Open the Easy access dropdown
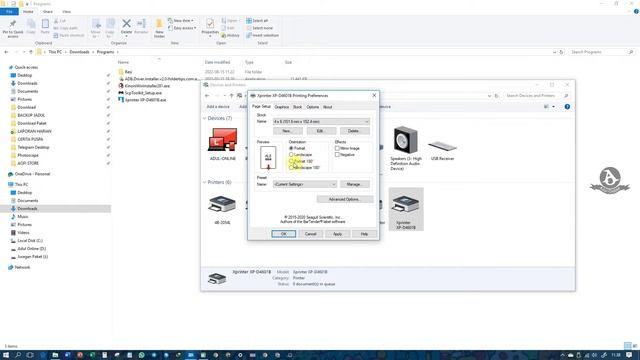Viewport: 640px width, 360px height. click(x=182, y=28)
